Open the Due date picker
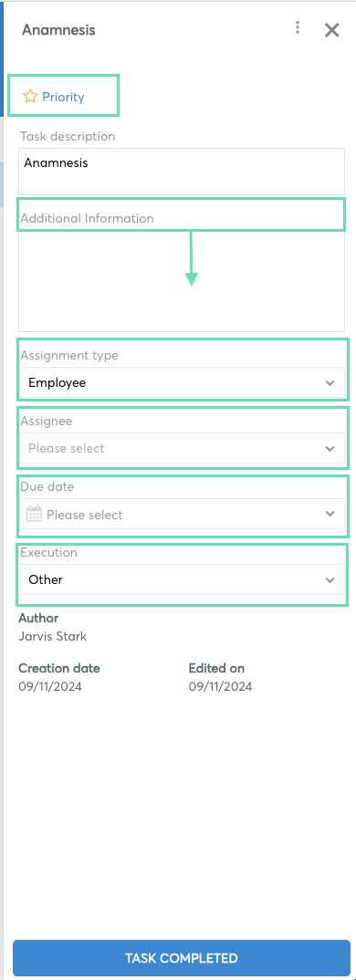Image resolution: width=356 pixels, height=980 pixels. 182,514
